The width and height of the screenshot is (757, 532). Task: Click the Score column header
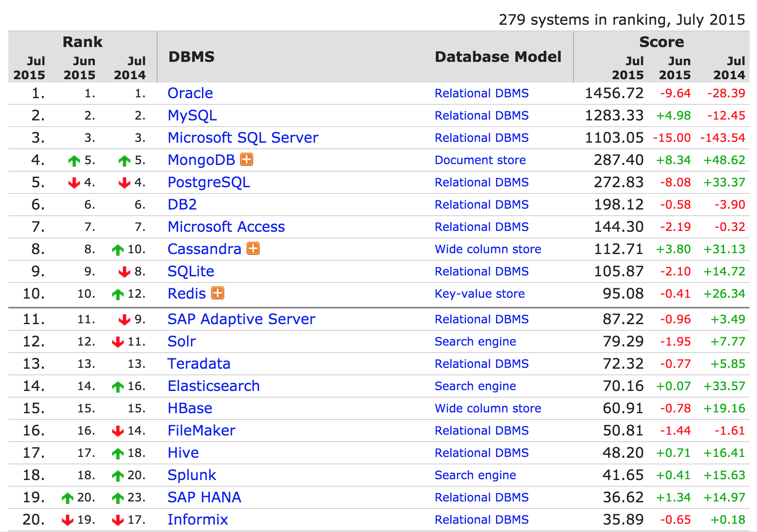661,42
